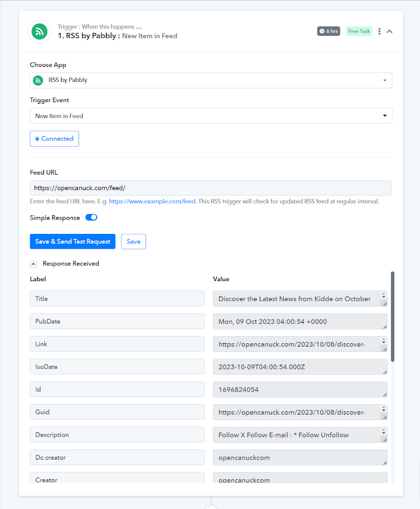Click the Id value 1696824054 field

(300, 389)
